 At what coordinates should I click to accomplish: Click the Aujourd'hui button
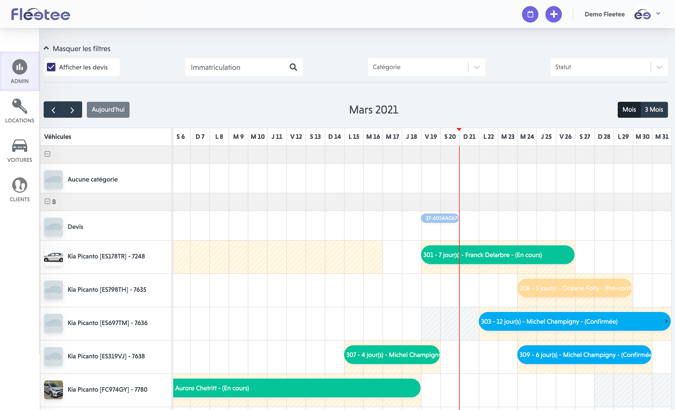tap(108, 110)
